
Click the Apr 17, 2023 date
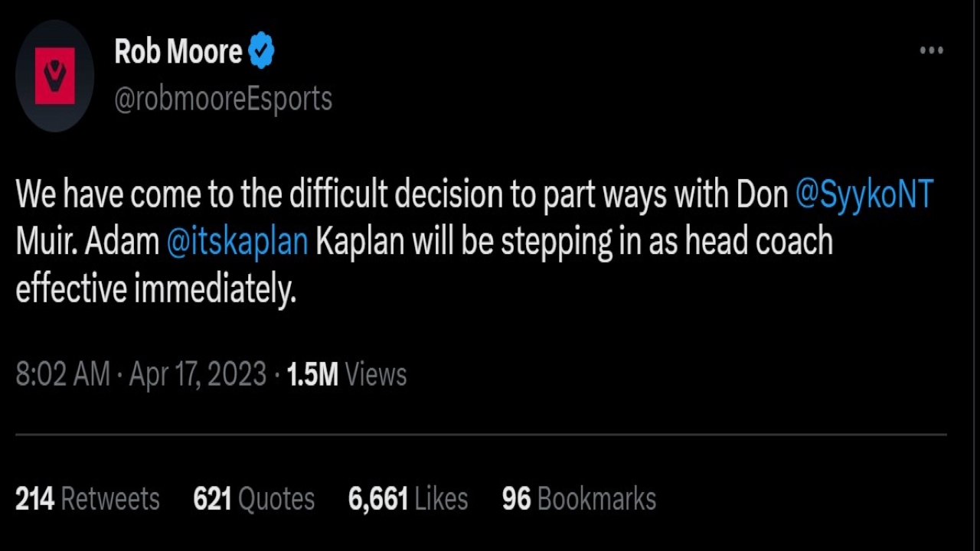[198, 374]
